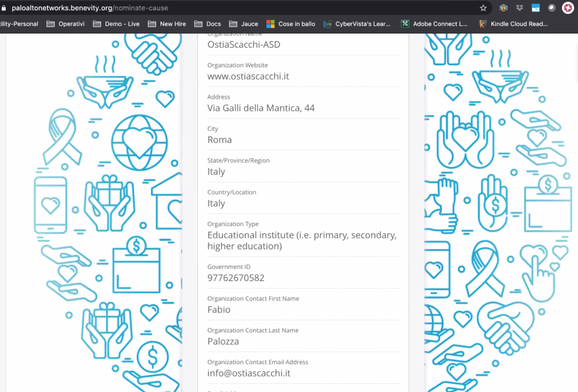Viewport: 578px width, 392px height.
Task: Open the Adobe Connect L... bookmark
Action: pyautogui.click(x=434, y=24)
